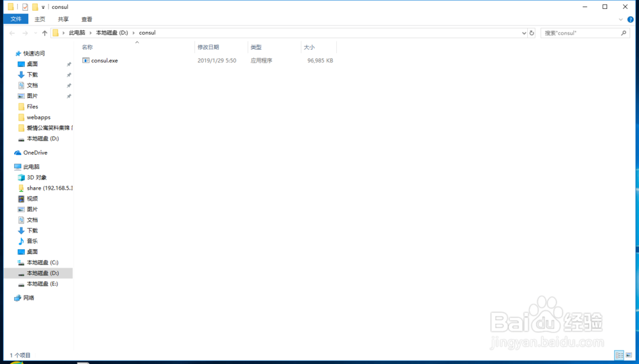This screenshot has height=364, width=639.
Task: Open 下载 under This PC
Action: [32, 230]
